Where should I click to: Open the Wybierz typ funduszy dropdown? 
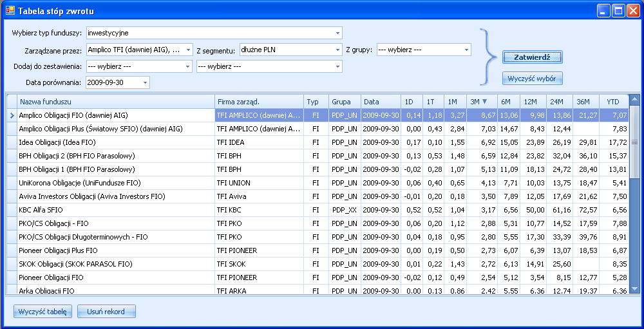tap(337, 33)
